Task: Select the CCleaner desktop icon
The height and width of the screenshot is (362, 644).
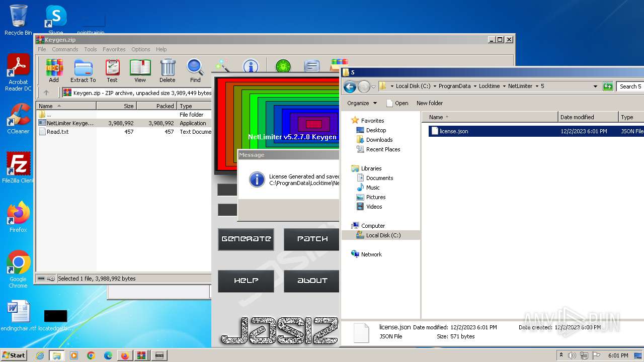Action: click(18, 119)
